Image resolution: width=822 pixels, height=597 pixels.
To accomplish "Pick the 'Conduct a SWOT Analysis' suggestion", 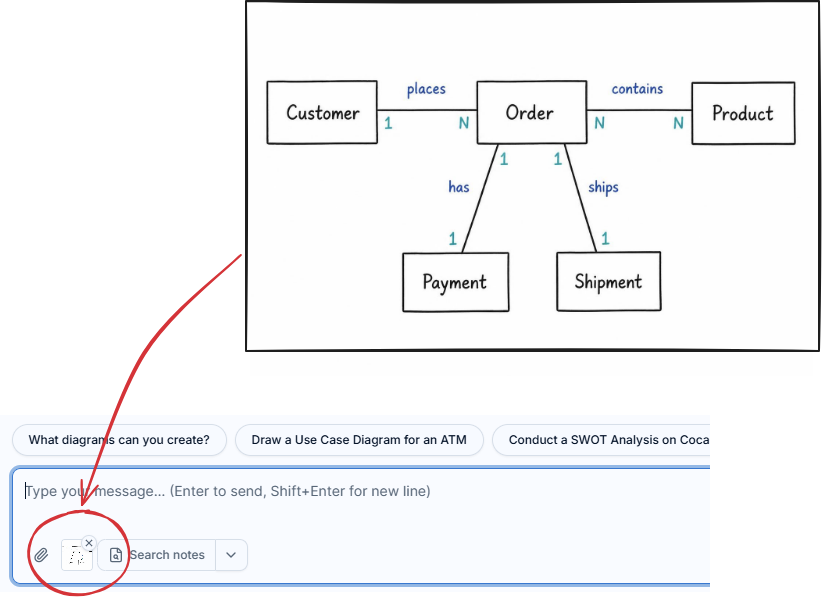I will coord(602,440).
